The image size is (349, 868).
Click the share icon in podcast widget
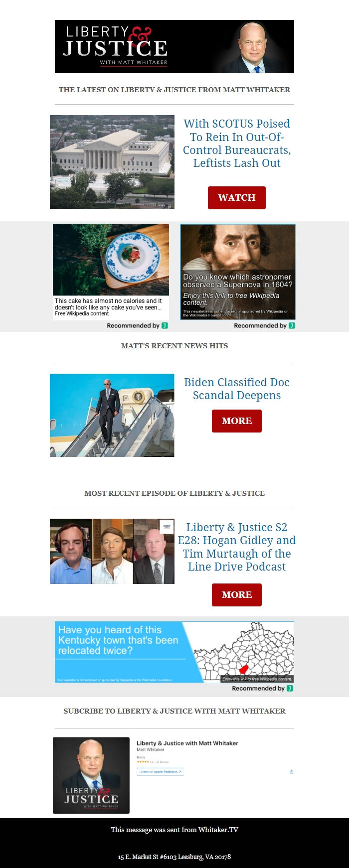point(291,772)
